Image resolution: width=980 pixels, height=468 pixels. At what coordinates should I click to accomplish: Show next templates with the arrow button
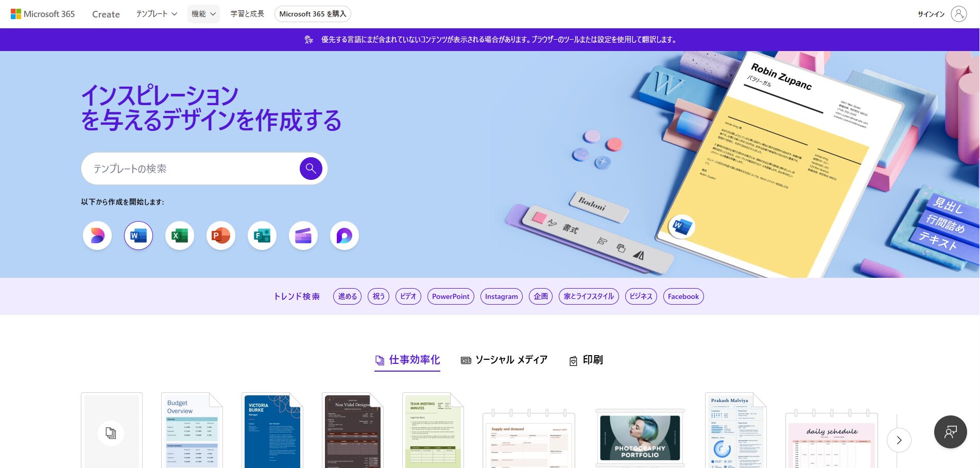click(x=899, y=440)
